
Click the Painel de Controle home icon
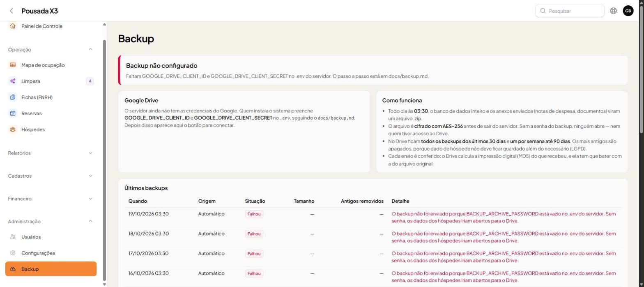[x=13, y=26]
